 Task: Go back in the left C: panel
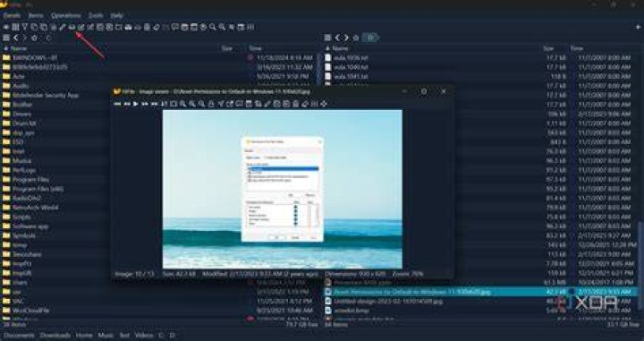point(15,38)
